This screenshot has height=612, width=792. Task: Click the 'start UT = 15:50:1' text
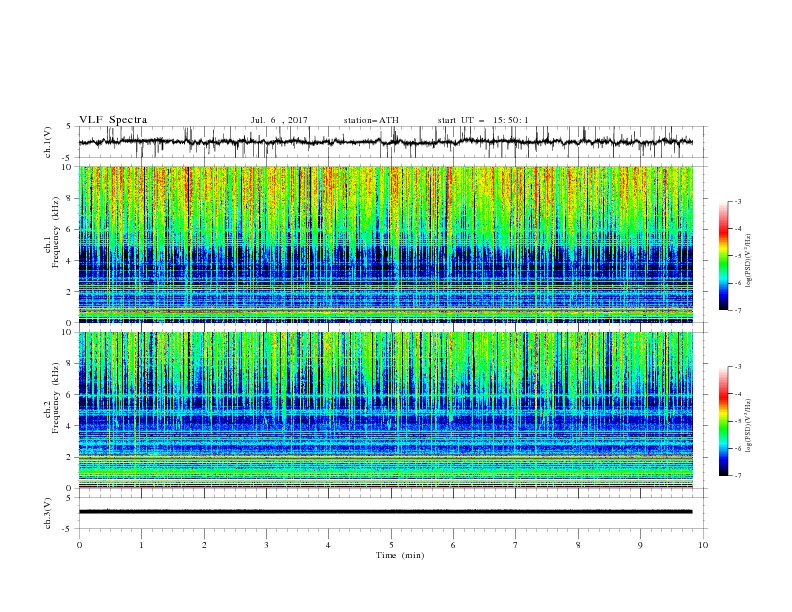[x=483, y=120]
